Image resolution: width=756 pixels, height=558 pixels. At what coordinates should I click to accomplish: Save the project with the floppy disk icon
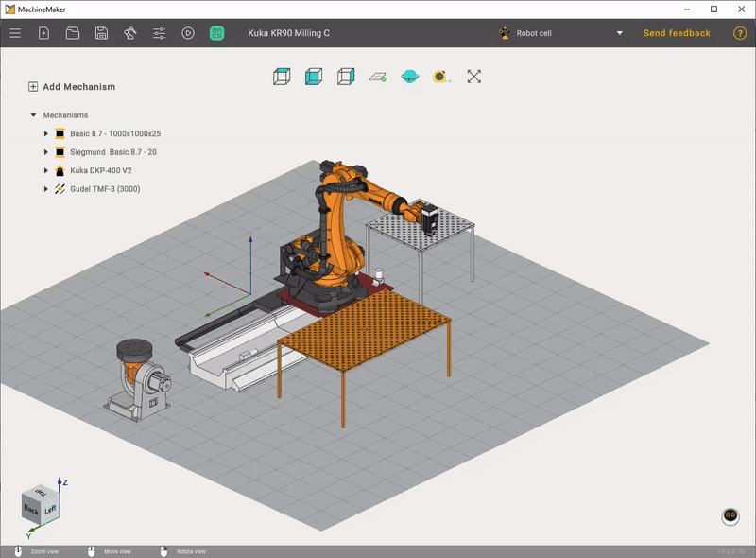(x=101, y=33)
